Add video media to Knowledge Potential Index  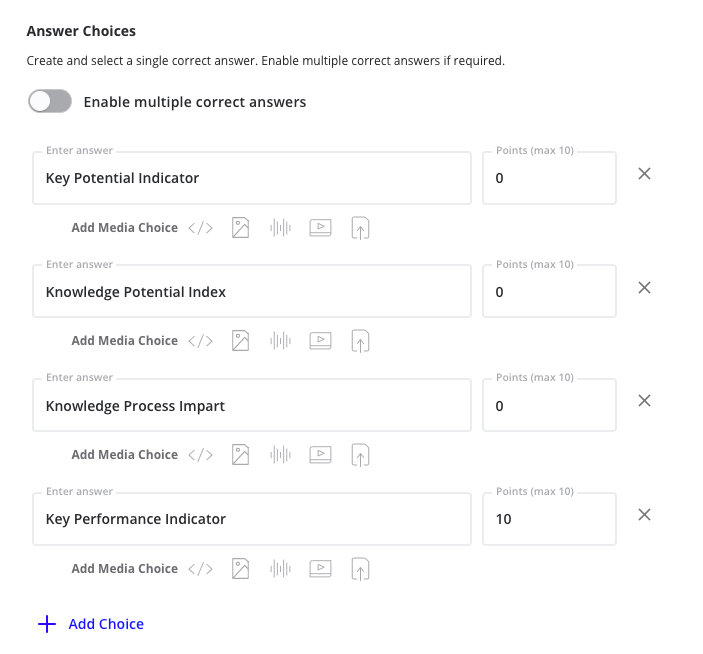tap(320, 341)
